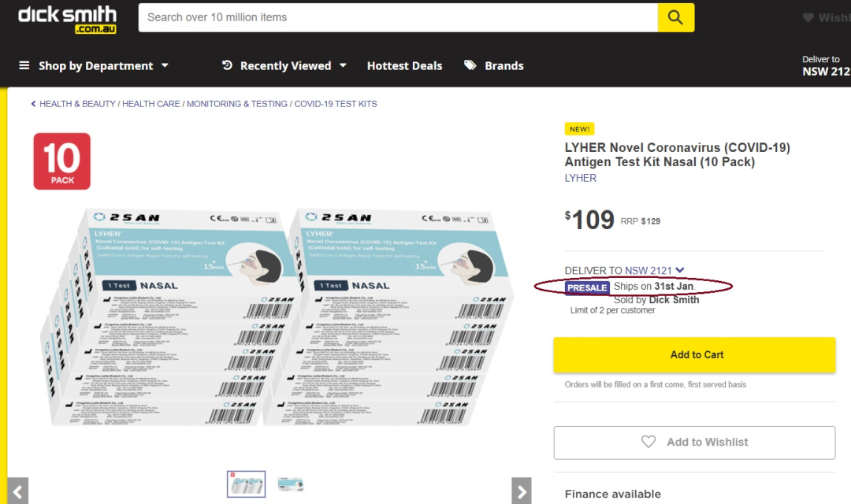Expand the Shop by Department dropdown arrow

[x=165, y=65]
